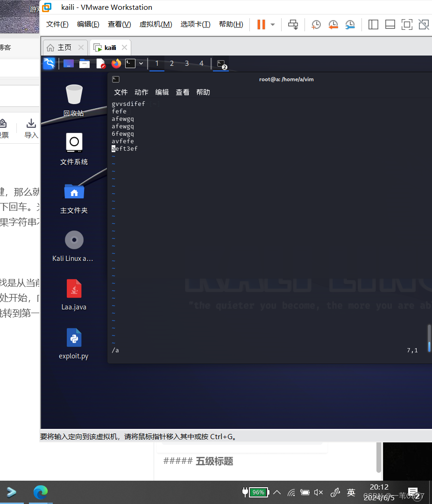Open the Kali applications menu
Viewport: 432px width, 504px height.
[49, 63]
